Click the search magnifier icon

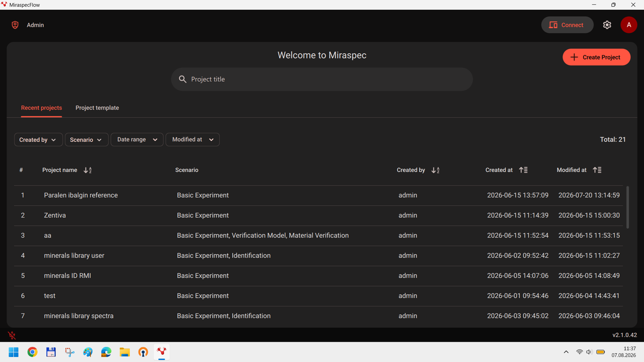(x=182, y=79)
